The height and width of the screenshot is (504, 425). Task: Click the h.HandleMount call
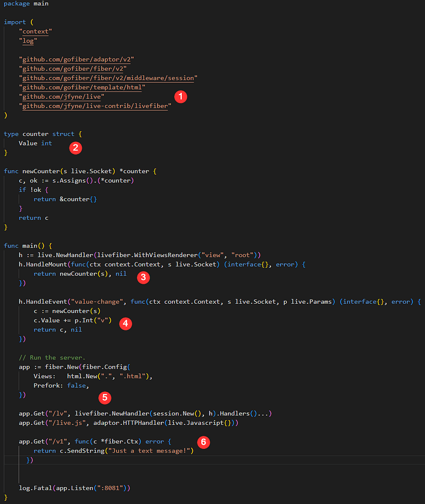(162, 264)
